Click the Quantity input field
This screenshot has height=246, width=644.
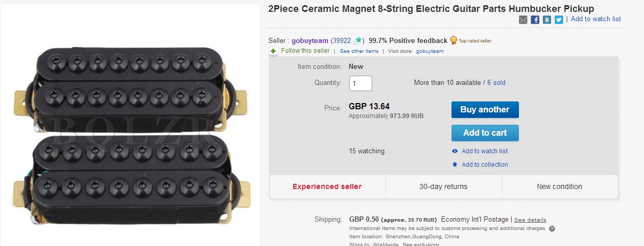(x=360, y=83)
